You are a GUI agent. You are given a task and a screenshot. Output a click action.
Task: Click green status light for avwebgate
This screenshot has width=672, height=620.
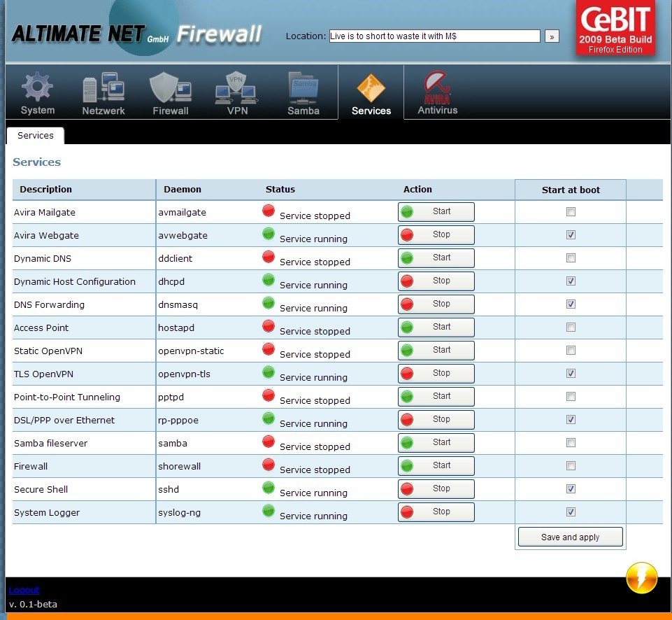click(269, 234)
